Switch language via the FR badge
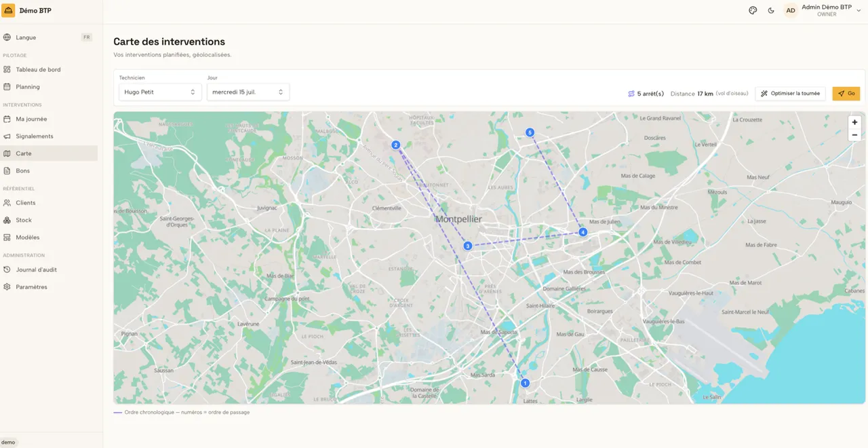 point(87,37)
